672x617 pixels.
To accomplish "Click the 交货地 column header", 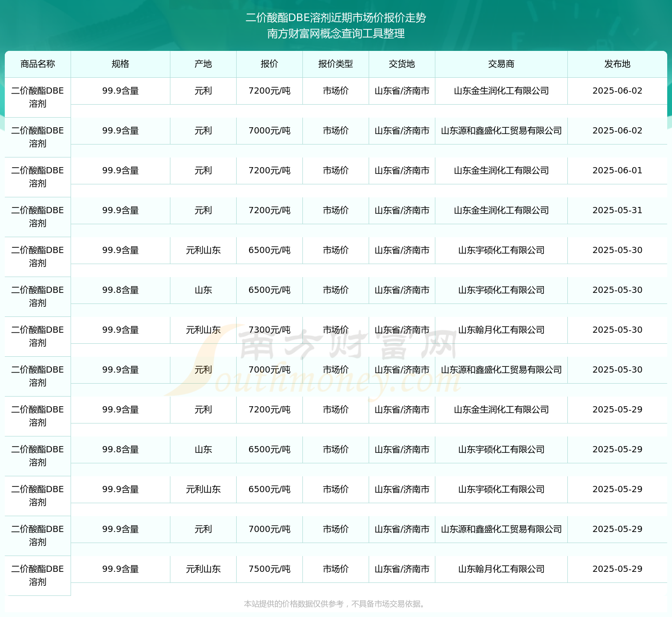I will click(x=402, y=64).
